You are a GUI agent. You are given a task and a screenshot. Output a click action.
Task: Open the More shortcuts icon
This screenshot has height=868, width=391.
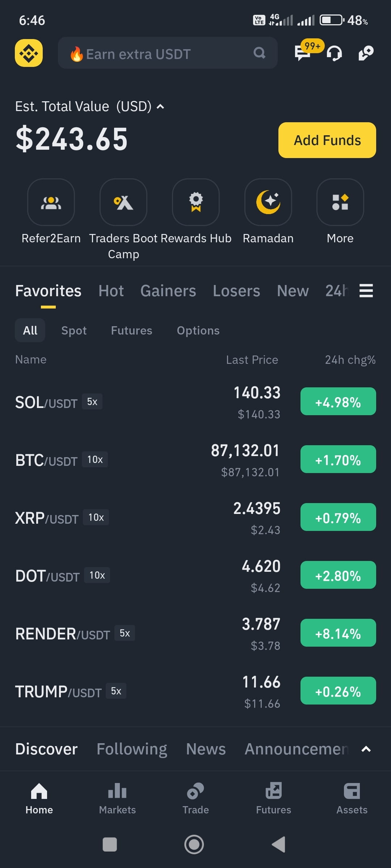point(340,202)
